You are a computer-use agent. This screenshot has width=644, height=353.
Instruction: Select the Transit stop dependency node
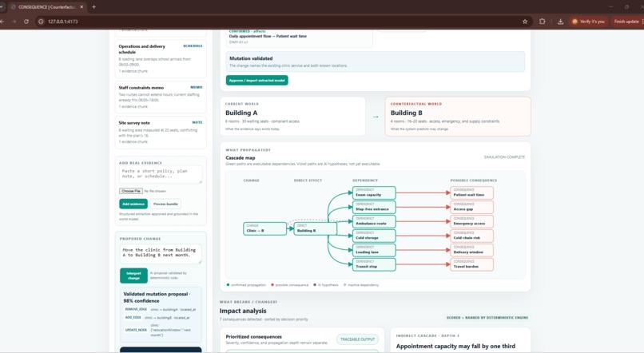374,264
